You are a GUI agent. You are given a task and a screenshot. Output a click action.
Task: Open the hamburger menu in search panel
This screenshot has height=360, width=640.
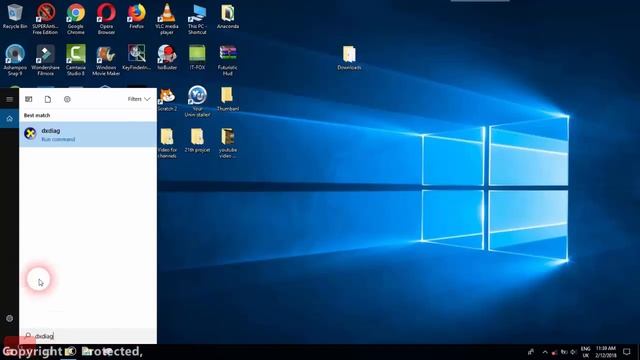coord(9,99)
